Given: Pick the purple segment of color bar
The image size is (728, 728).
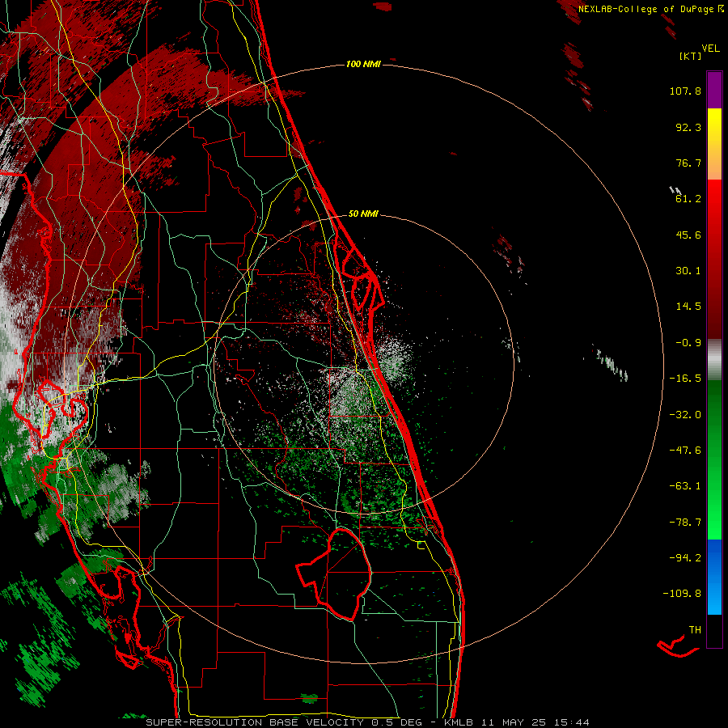Looking at the screenshot, I should coord(714,91).
